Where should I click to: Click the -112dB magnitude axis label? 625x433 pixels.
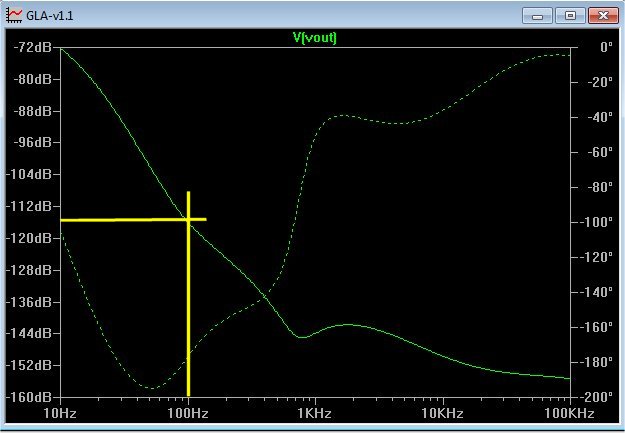[x=29, y=206]
